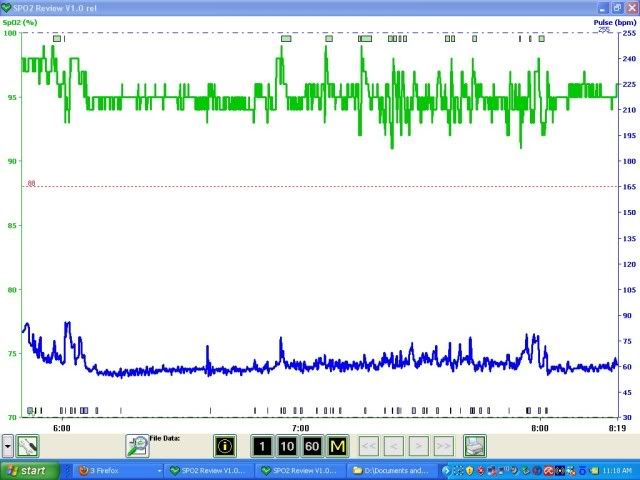Jump to the first page with double-left arrow
640x480 pixels.
click(x=368, y=446)
